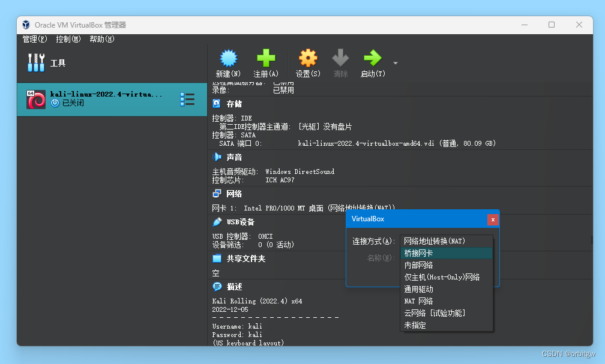605x364 pixels.
Task: Click the Description (描述) speech bubble icon
Action: point(217,287)
